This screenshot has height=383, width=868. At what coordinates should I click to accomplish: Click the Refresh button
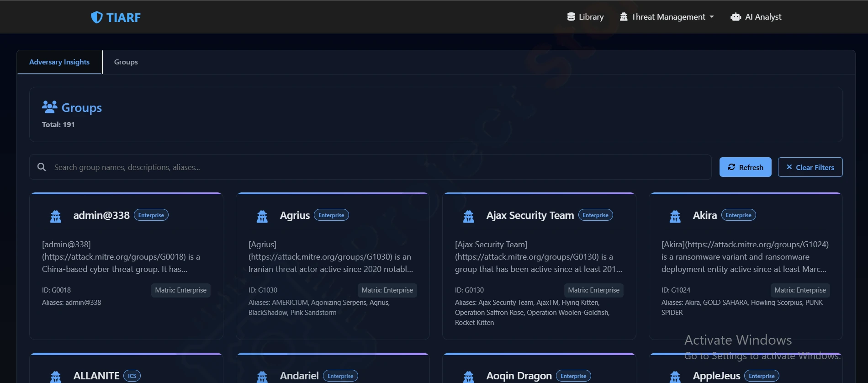746,167
